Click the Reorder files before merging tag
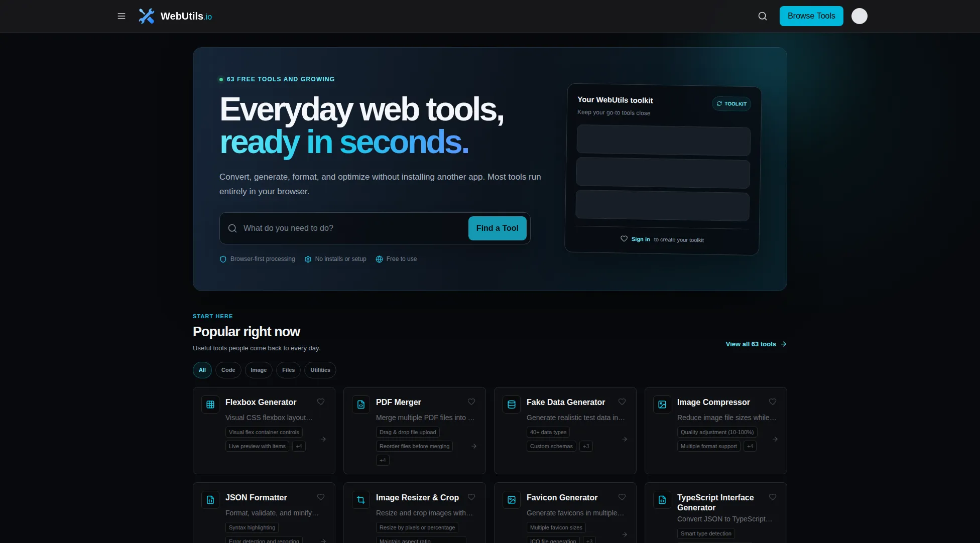 (414, 446)
